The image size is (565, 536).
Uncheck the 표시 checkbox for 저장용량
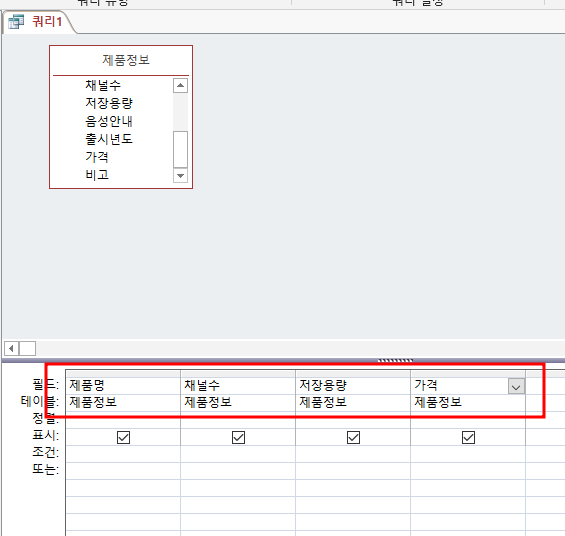(353, 437)
